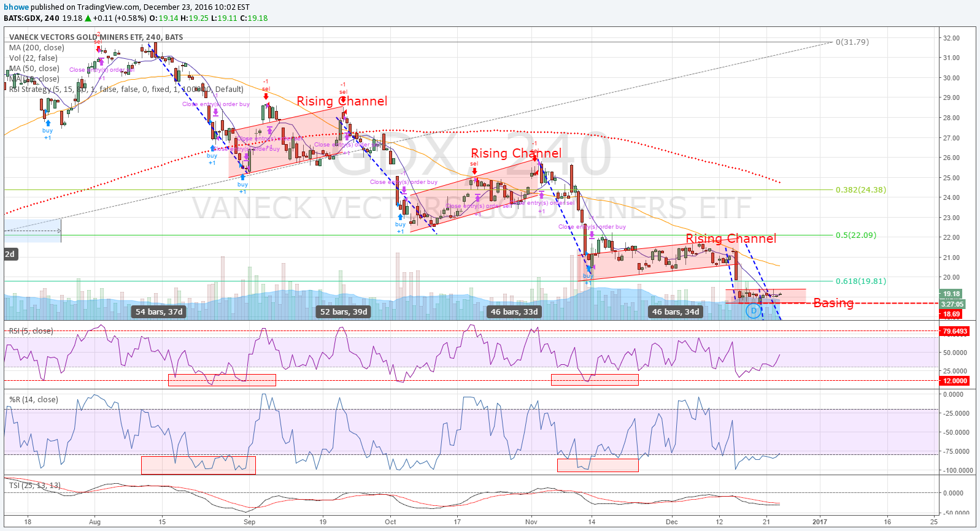Click the red 18.69 price tag

pos(952,314)
